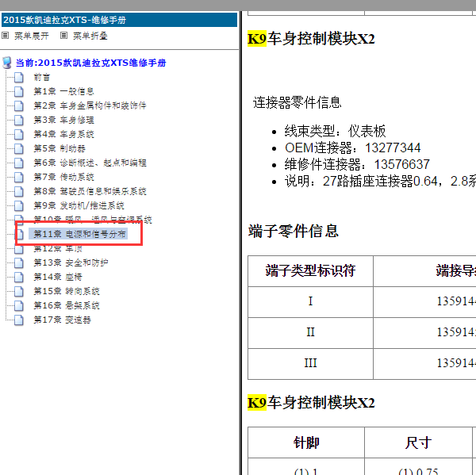
Task: Click the page icon for 第17章 变速器
Action: coord(19,320)
